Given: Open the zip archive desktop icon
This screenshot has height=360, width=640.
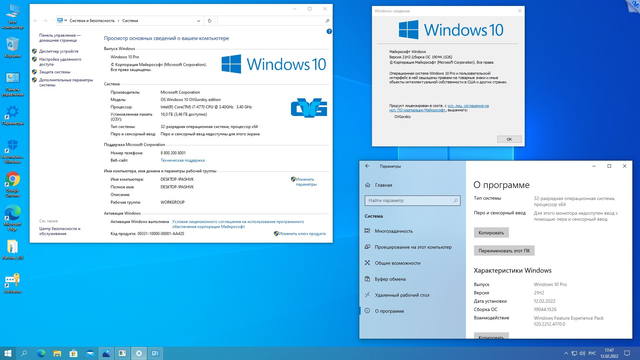Looking at the screenshot, I should 13,249.
